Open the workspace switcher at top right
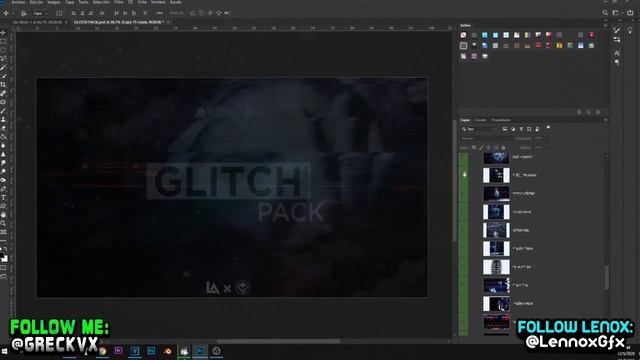The height and width of the screenshot is (360, 640). click(617, 13)
